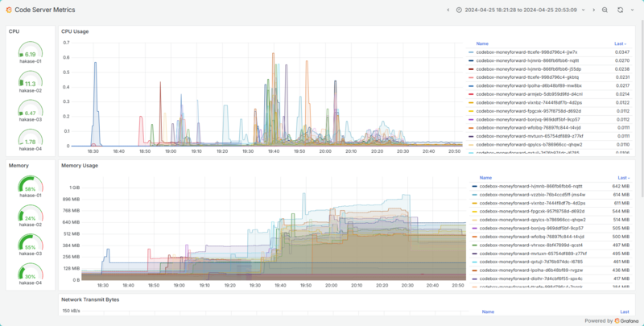
Task: Shift time range backward with left arrow
Action: [x=448, y=10]
